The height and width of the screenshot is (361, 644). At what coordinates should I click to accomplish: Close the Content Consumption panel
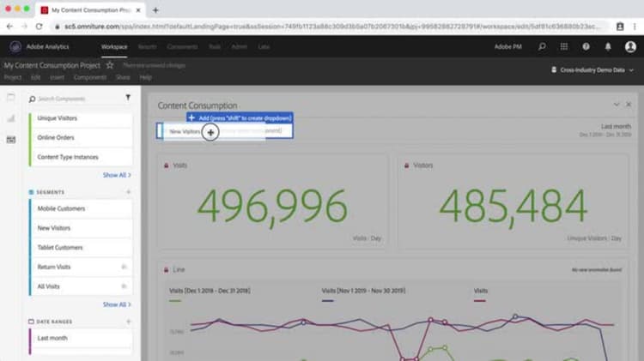pos(629,105)
